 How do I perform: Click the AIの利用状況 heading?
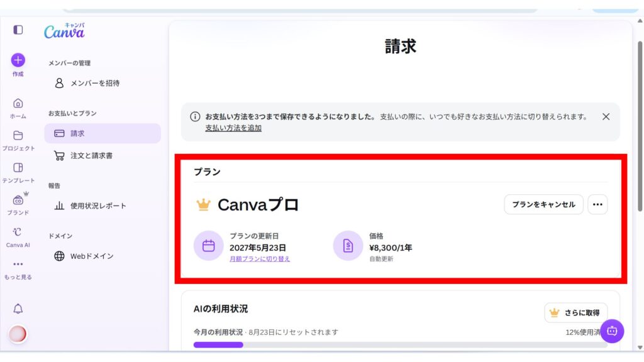221,309
